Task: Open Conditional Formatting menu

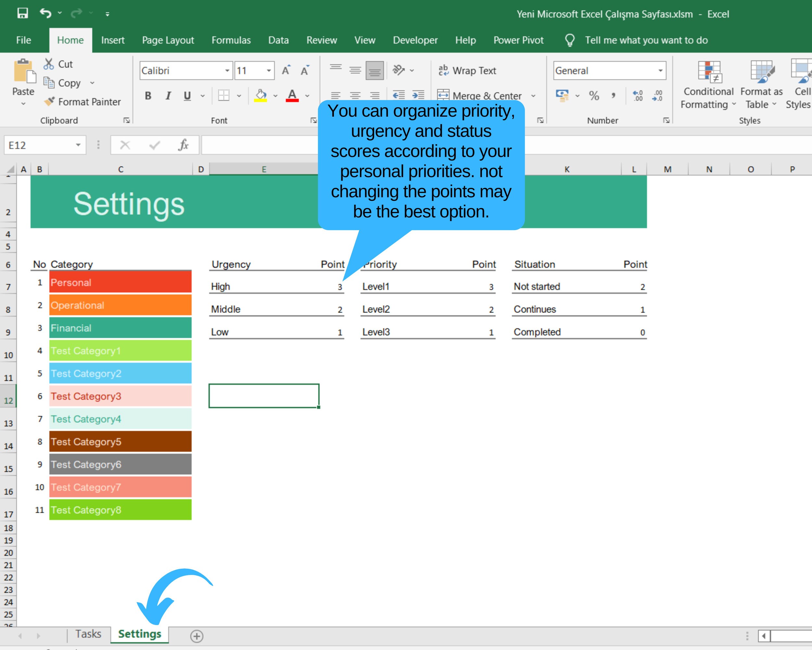Action: click(x=708, y=85)
